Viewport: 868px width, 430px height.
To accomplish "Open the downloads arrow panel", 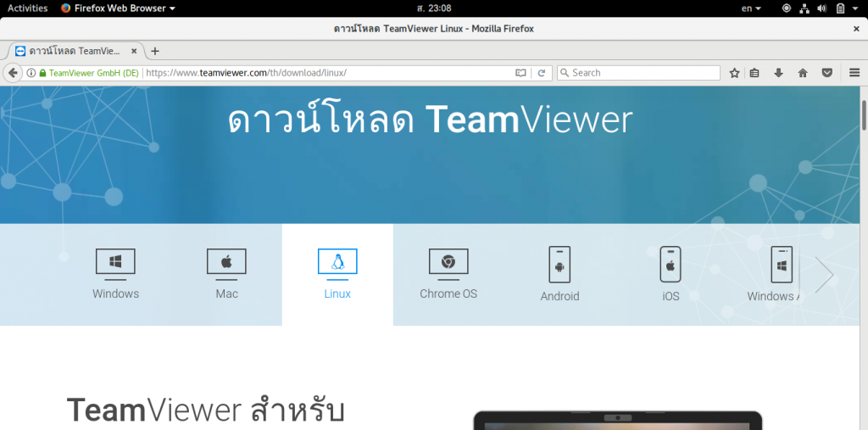I will [778, 73].
